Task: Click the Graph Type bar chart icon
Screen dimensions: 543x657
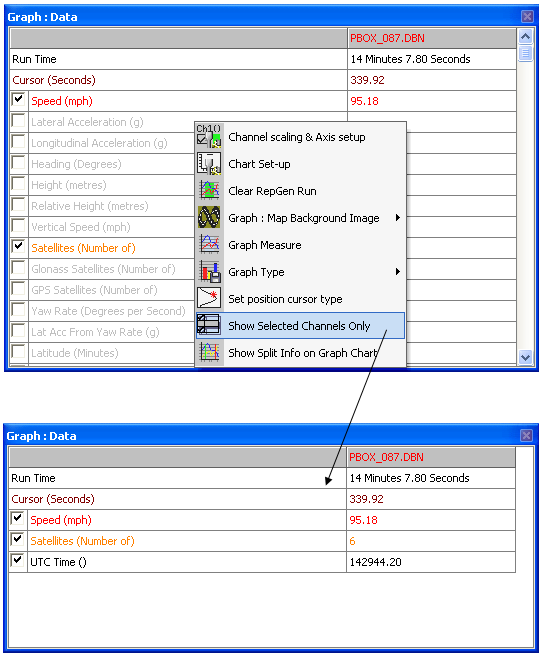Action: click(209, 272)
